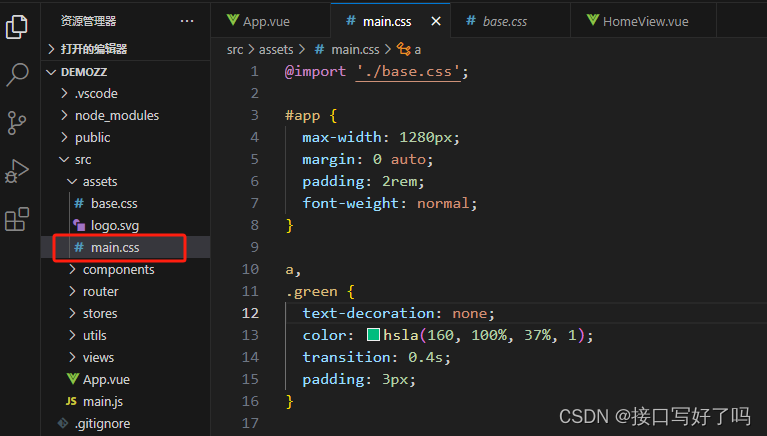Expand the views folder
Screen dimensions: 767x436
(125, 358)
